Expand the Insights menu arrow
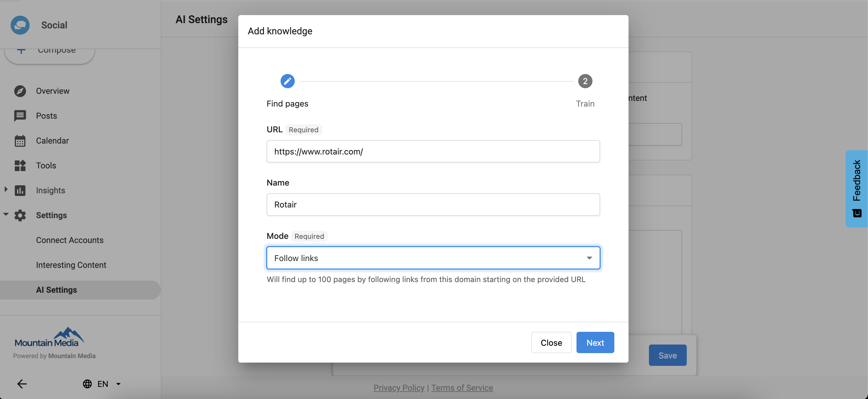 point(6,189)
